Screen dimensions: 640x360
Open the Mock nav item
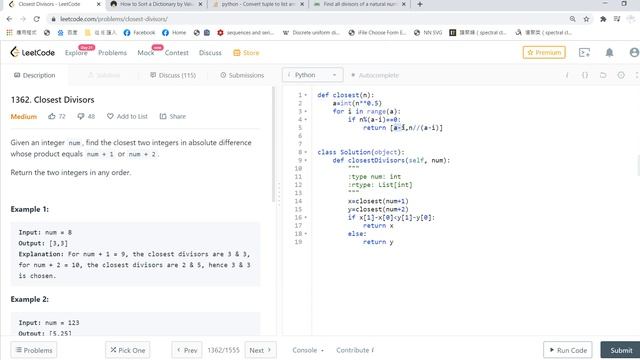[x=146, y=53]
